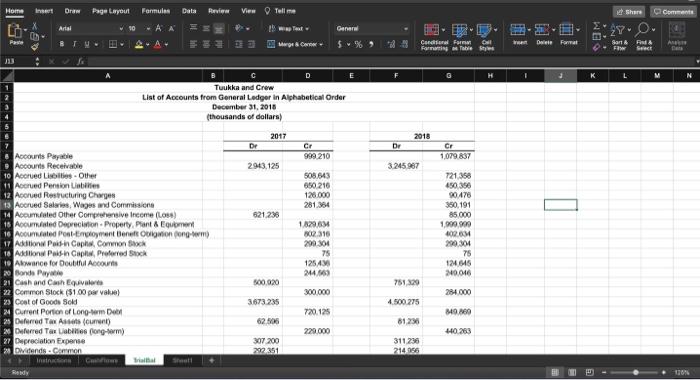Open the Merge & Center dropdown arrow
Screen dimensions: 700x380
pos(321,44)
